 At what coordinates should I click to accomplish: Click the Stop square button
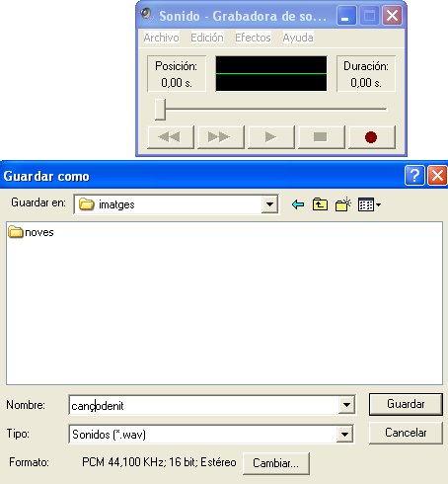tap(322, 137)
